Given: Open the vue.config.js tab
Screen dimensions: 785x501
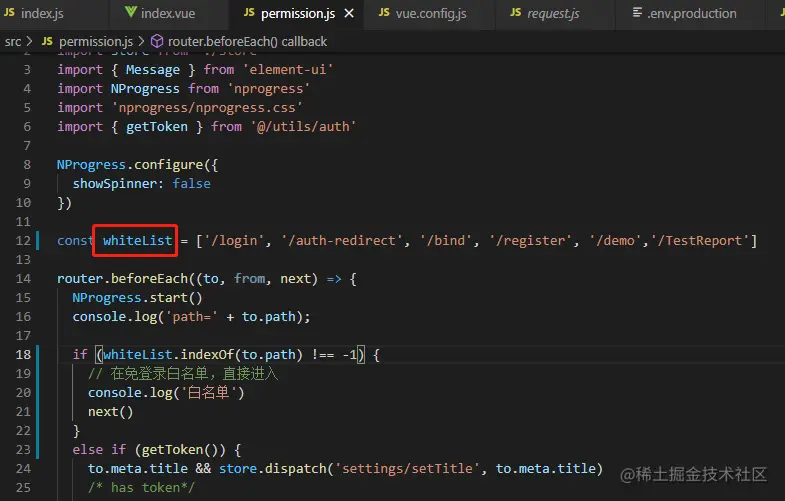Looking at the screenshot, I should click(431, 14).
